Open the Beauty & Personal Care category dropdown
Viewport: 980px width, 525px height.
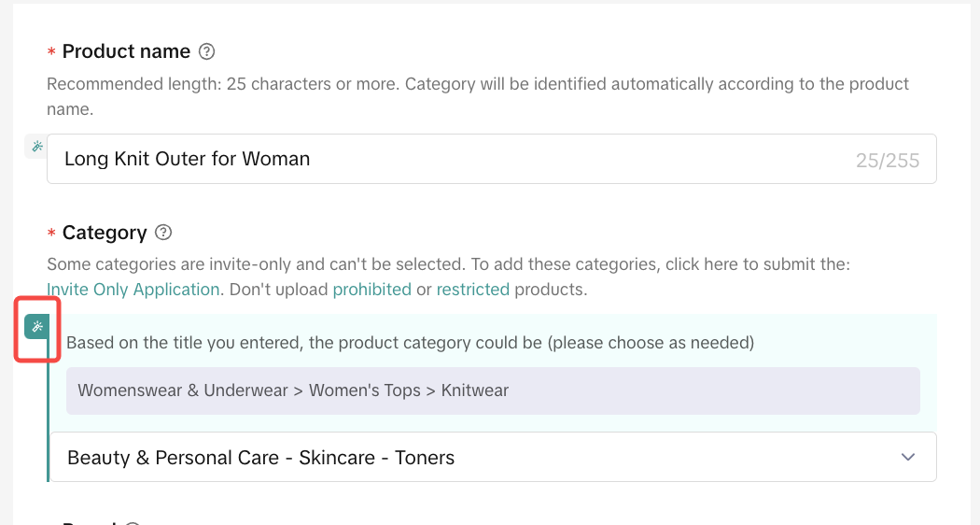[x=467, y=458]
